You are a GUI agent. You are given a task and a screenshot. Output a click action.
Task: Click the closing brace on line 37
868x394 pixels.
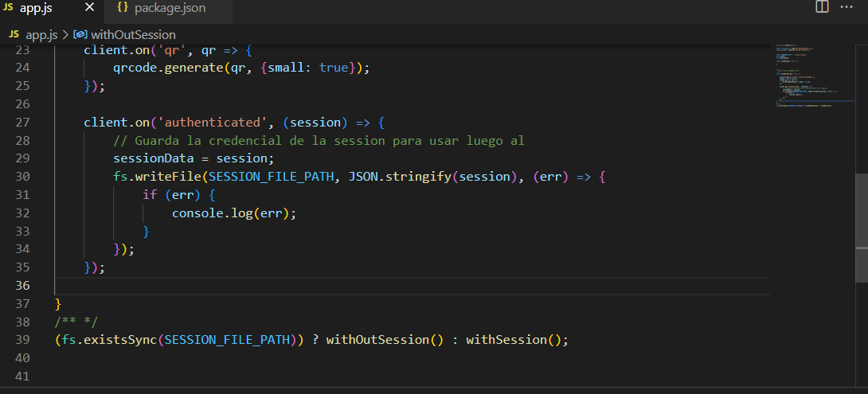pos(58,304)
